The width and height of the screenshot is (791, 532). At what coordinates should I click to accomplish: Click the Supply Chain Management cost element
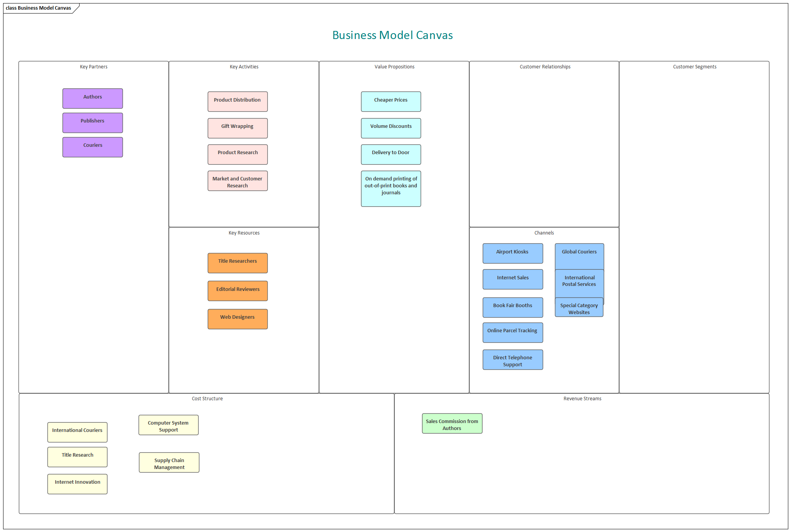click(168, 462)
